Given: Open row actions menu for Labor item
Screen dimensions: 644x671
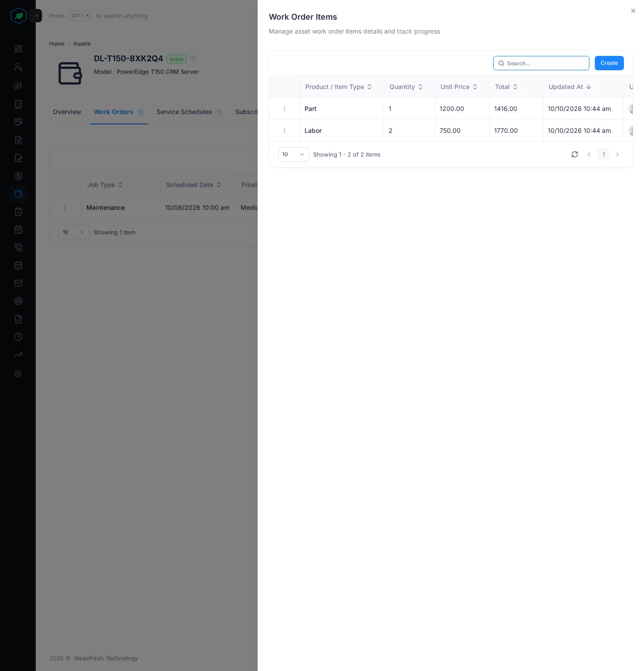Looking at the screenshot, I should [284, 131].
